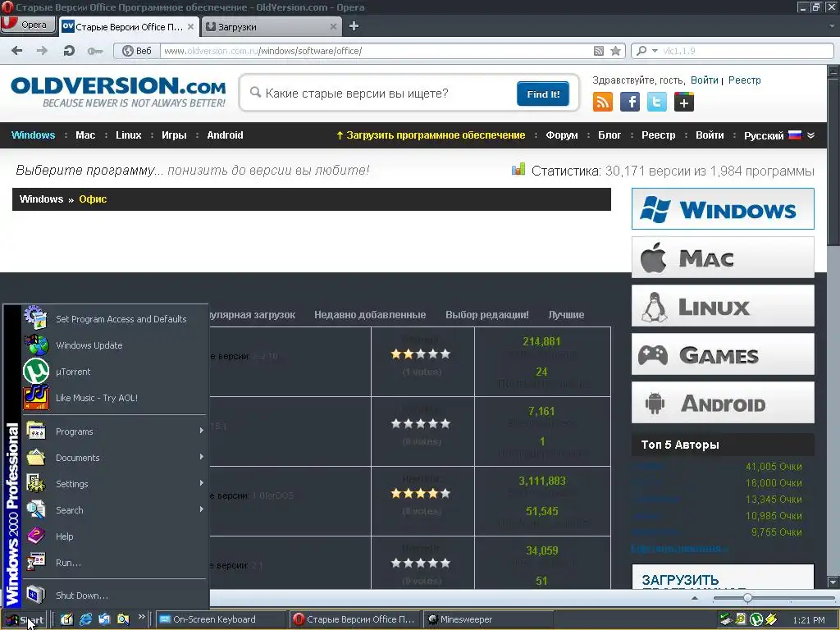Click the RSS feed icon in address bar
The height and width of the screenshot is (630, 840).
coord(598,51)
